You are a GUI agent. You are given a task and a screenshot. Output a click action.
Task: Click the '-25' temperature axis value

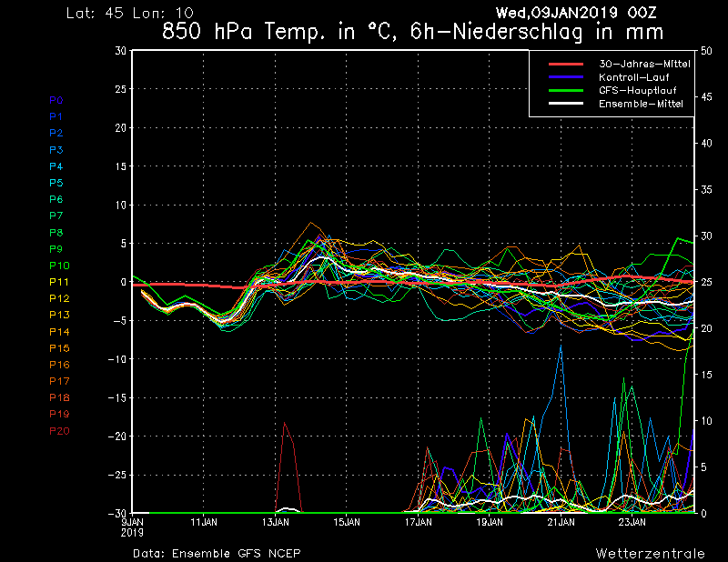tap(117, 476)
